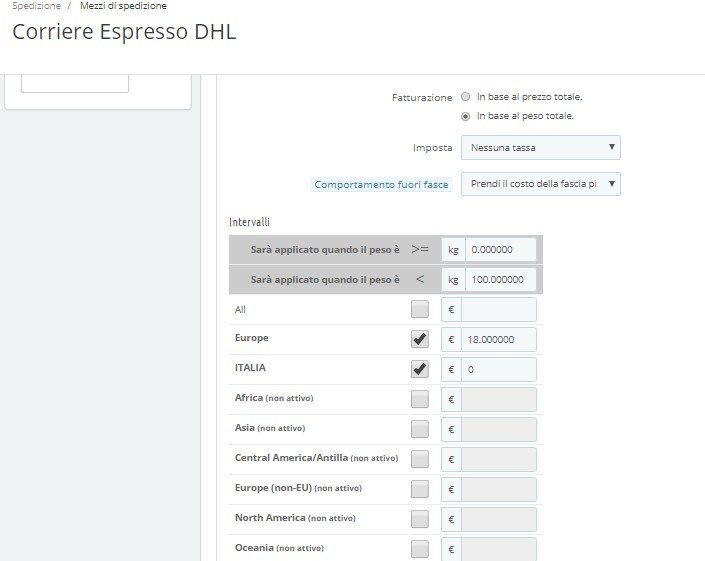705x561 pixels.
Task: Uncheck the Europe zone checkbox
Action: point(419,339)
